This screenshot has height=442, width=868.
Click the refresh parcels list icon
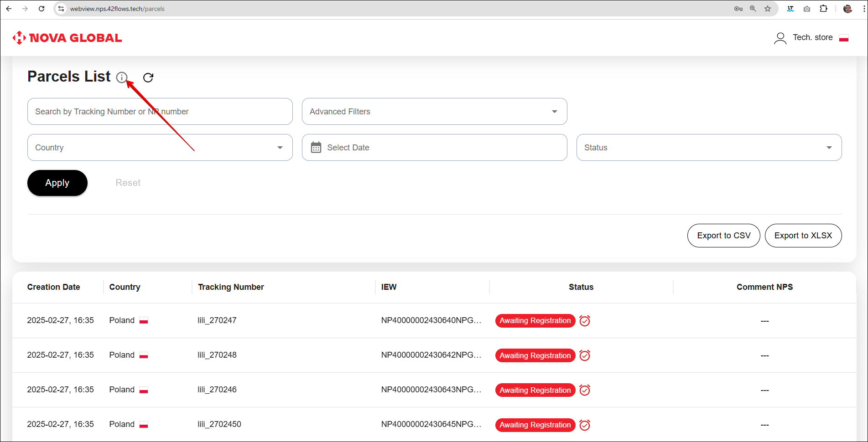(x=148, y=77)
